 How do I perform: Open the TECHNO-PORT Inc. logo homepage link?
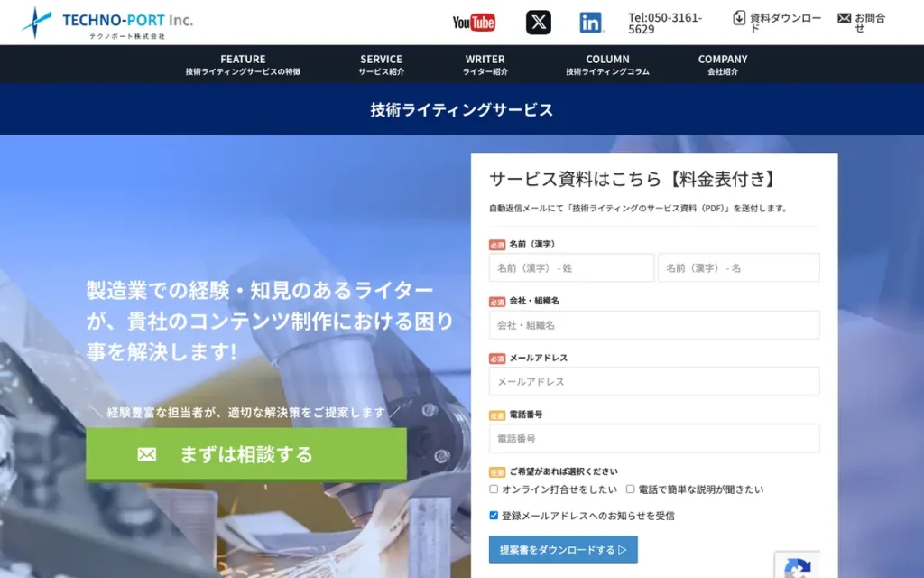pyautogui.click(x=106, y=23)
